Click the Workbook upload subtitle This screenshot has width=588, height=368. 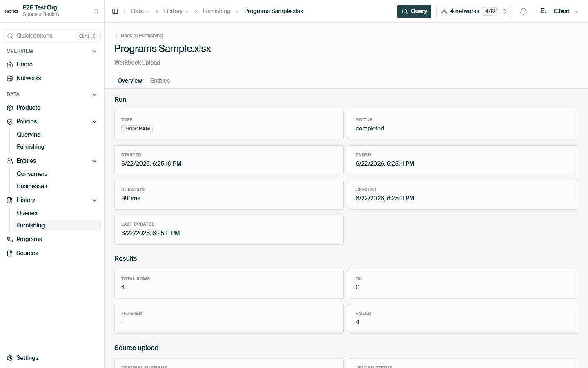[x=137, y=63]
